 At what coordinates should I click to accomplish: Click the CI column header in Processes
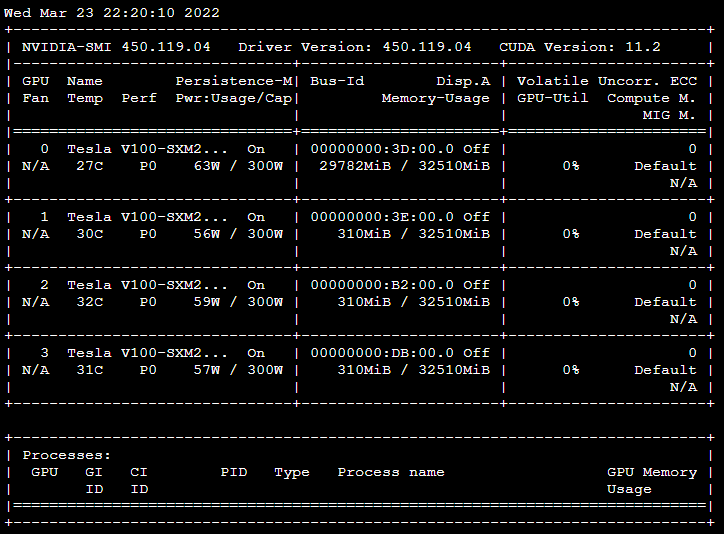pos(139,472)
